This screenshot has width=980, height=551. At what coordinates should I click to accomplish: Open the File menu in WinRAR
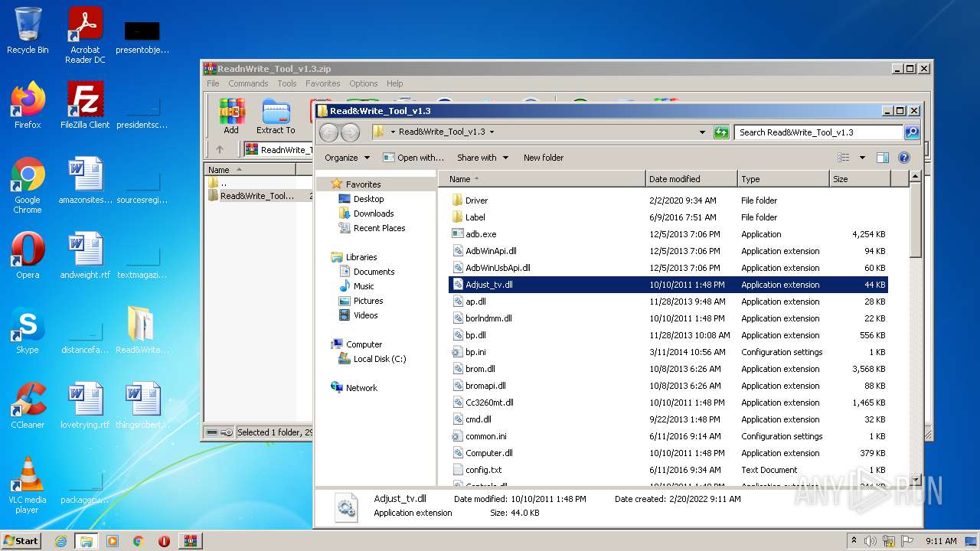coord(213,83)
